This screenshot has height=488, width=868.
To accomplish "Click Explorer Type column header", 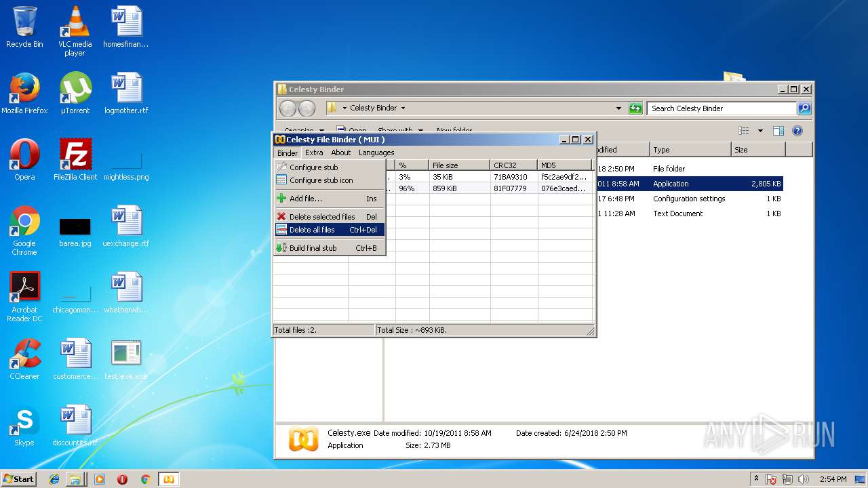I will click(690, 150).
